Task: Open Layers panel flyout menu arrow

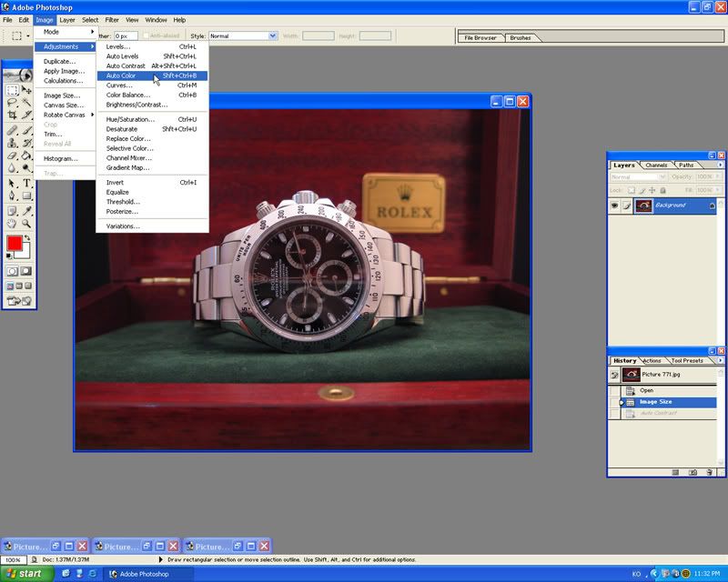Action: [720, 165]
